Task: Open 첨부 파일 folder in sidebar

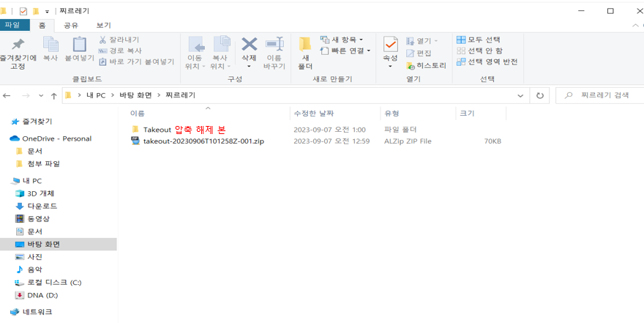Action: pyautogui.click(x=43, y=164)
